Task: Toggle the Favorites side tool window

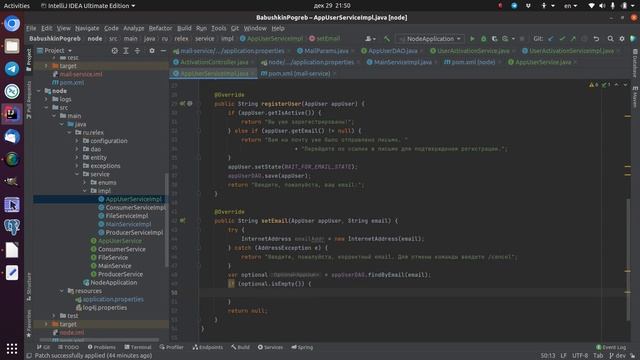Action: click(x=29, y=324)
